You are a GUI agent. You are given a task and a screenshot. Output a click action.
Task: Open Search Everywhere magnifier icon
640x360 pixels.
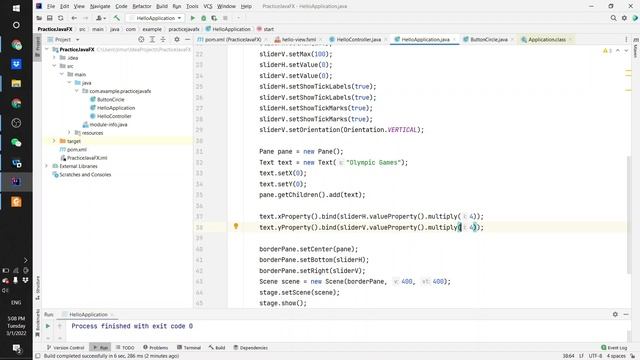click(613, 18)
